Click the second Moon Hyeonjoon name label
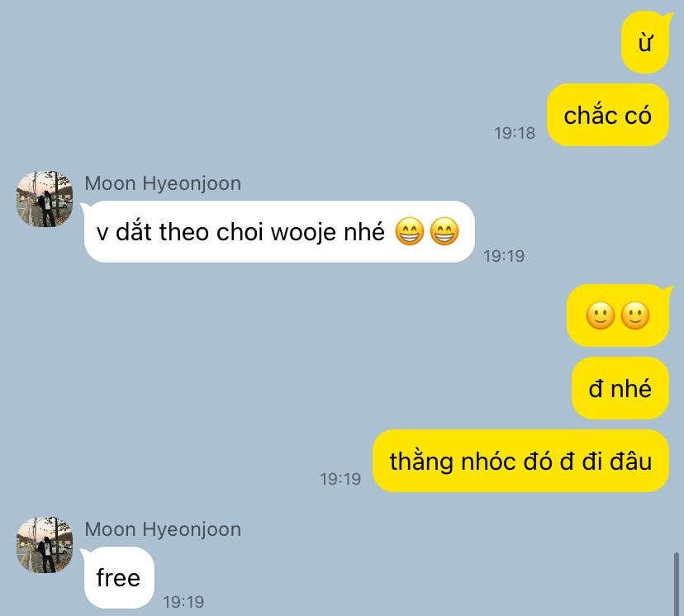This screenshot has height=616, width=684. (163, 529)
